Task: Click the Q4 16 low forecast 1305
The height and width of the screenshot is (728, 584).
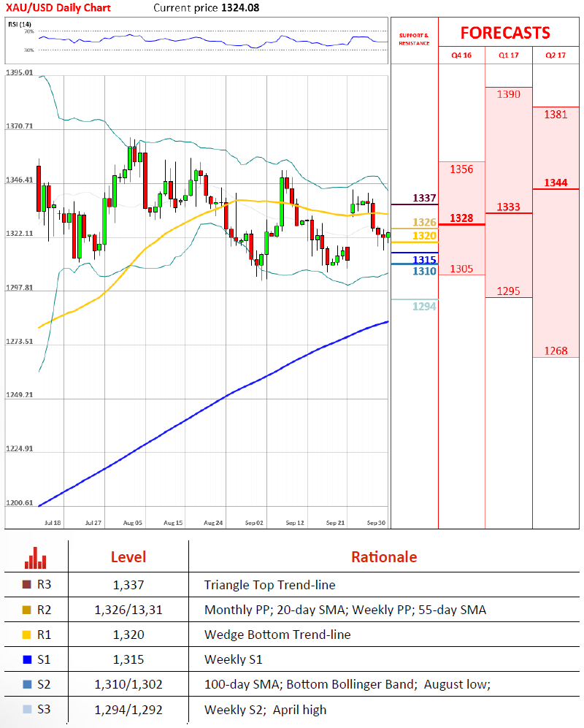Action: tap(461, 269)
